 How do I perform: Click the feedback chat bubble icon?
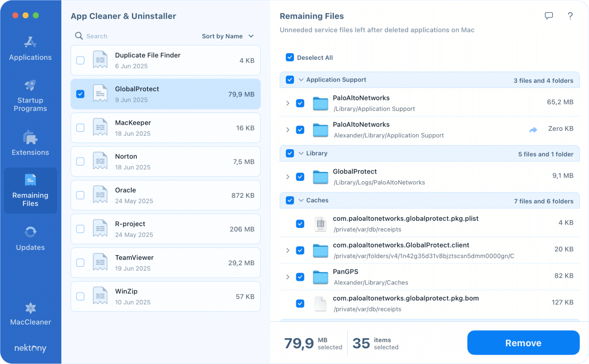549,16
